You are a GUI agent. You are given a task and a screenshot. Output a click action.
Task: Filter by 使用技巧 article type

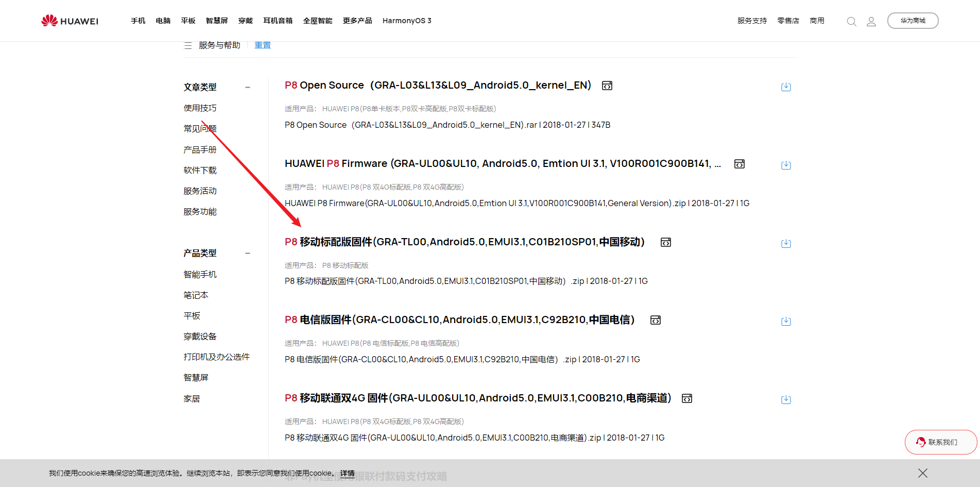200,108
